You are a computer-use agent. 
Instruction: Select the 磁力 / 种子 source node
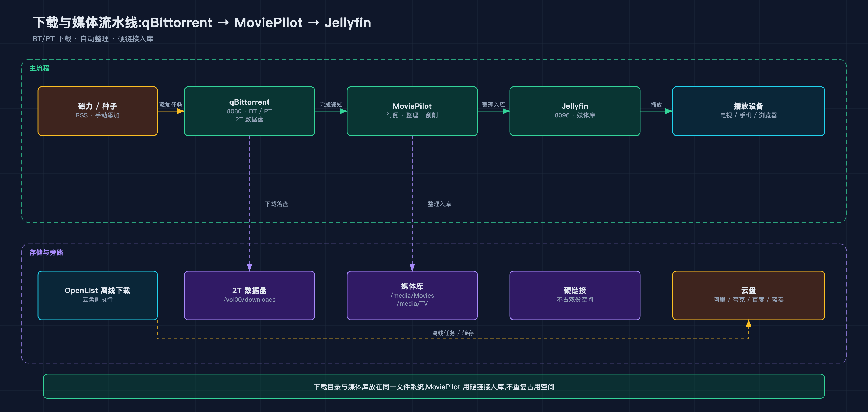(97, 111)
